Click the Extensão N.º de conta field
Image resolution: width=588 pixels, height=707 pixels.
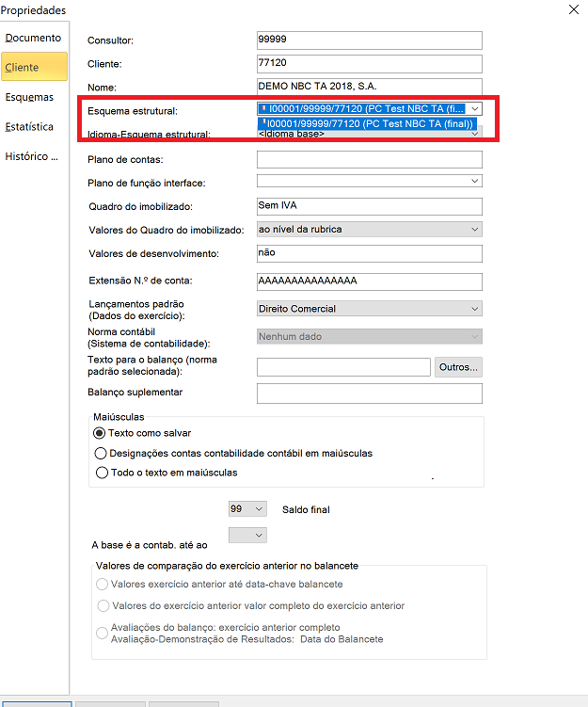[370, 281]
